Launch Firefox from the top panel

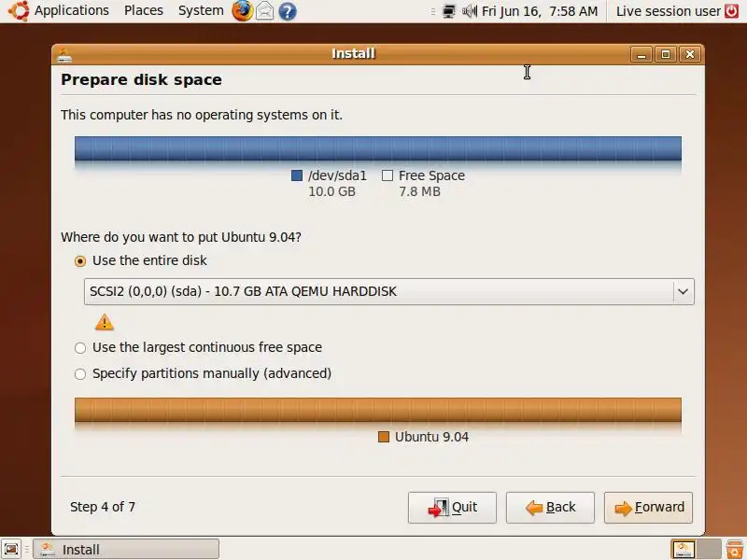243,10
